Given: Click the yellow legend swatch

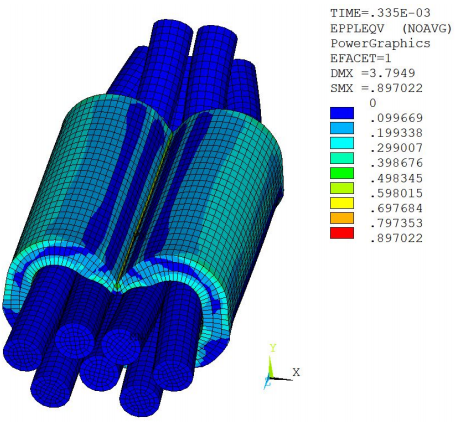Looking at the screenshot, I should tap(342, 203).
